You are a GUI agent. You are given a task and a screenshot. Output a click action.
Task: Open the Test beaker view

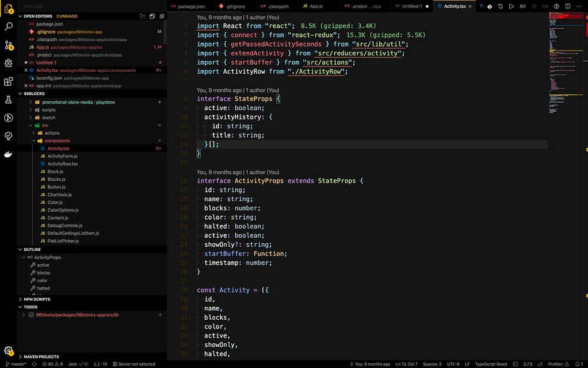click(8, 100)
